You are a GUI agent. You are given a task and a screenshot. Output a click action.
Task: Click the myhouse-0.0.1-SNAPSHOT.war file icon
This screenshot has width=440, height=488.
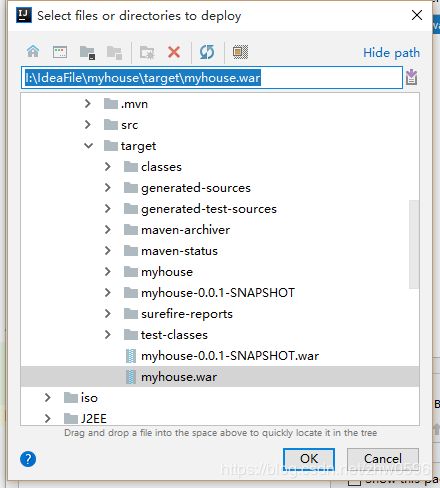(x=131, y=356)
